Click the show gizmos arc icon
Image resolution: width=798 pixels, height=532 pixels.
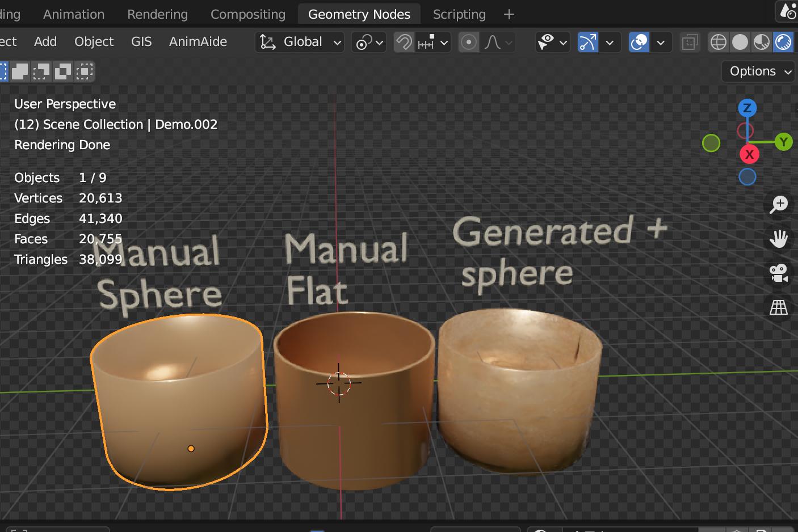pyautogui.click(x=587, y=42)
